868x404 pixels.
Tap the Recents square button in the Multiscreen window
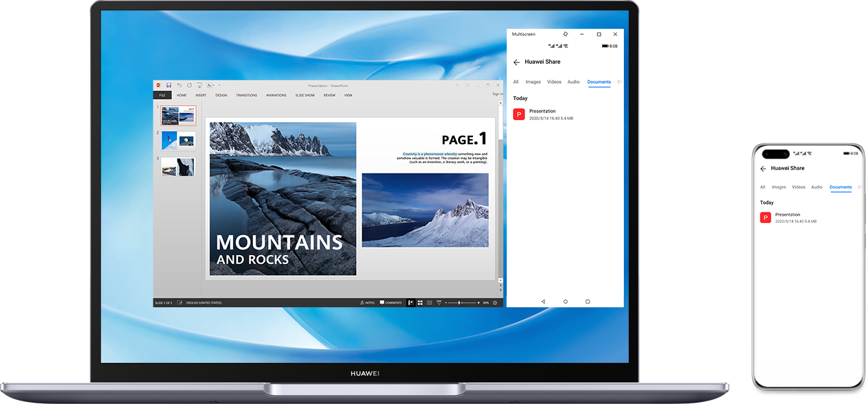588,302
